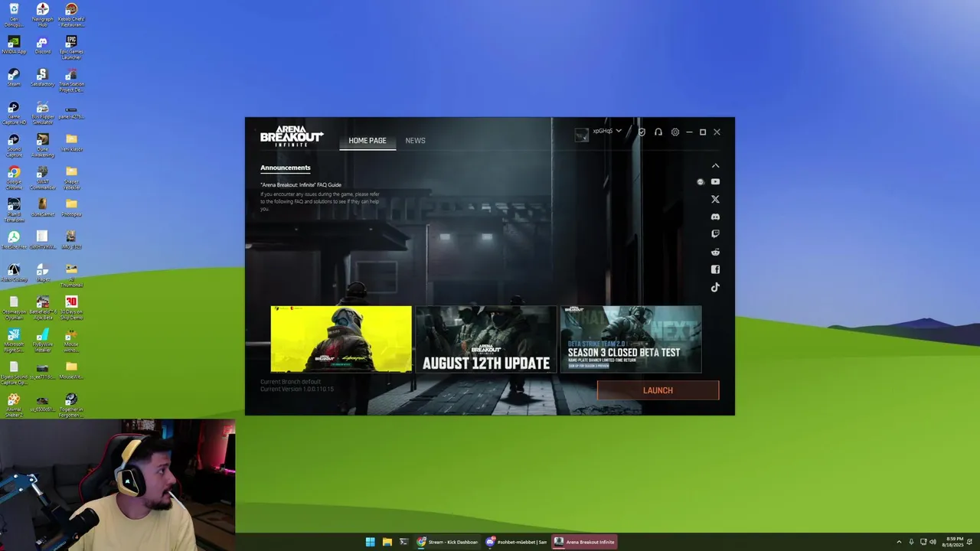
Task: Switch to the Discord taskbar window
Action: pos(517,542)
